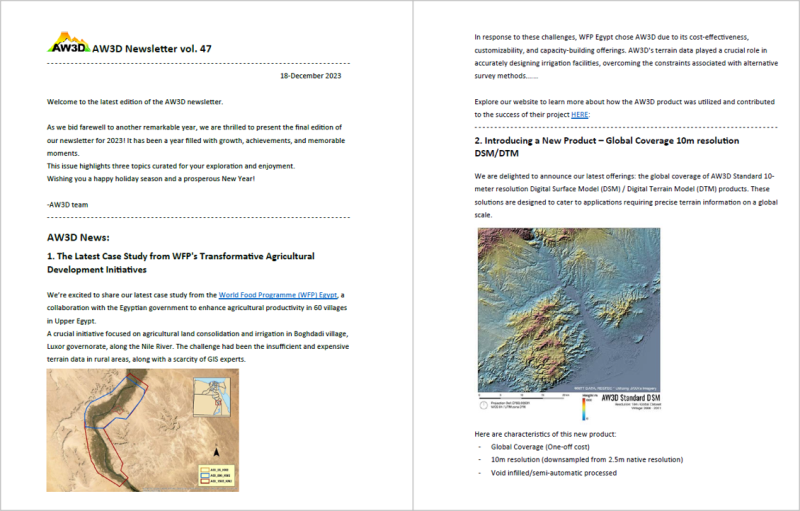Image resolution: width=800 pixels, height=511 pixels.
Task: Open the World Food Programme (WFP) Egypt link
Action: coord(278,295)
